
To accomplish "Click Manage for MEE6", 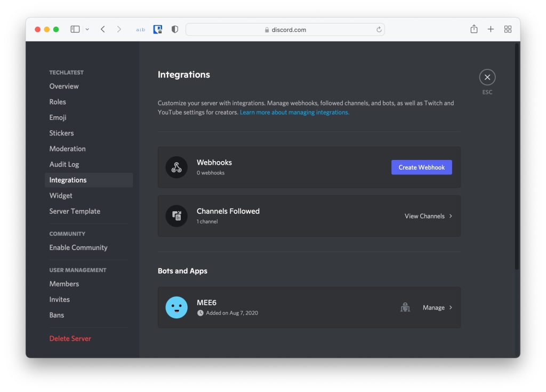I will pos(433,308).
